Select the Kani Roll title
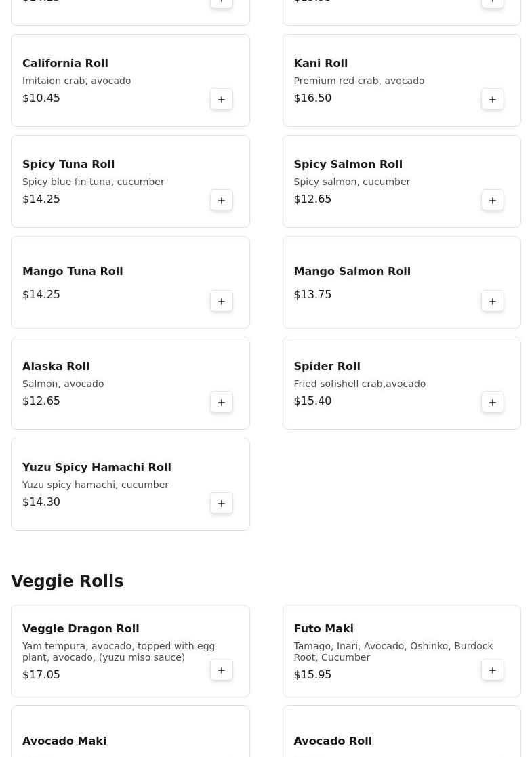The width and height of the screenshot is (532, 757). 321,64
